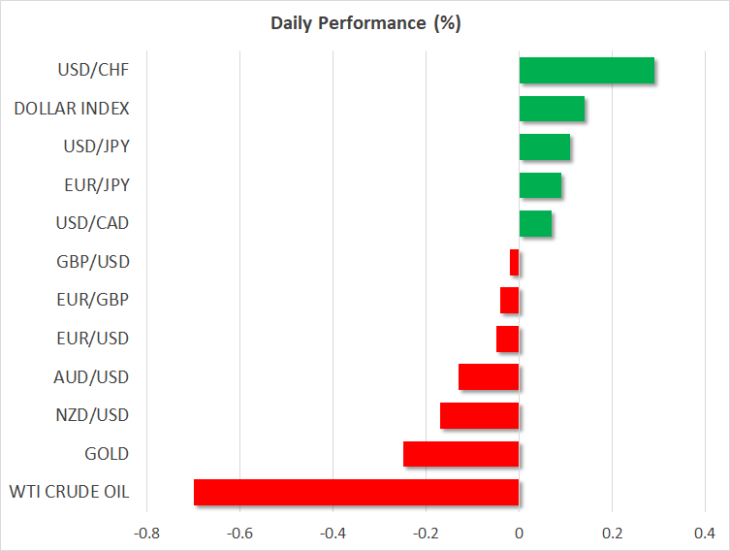Click the GOLD category label
This screenshot has height=551, width=730.
click(107, 454)
